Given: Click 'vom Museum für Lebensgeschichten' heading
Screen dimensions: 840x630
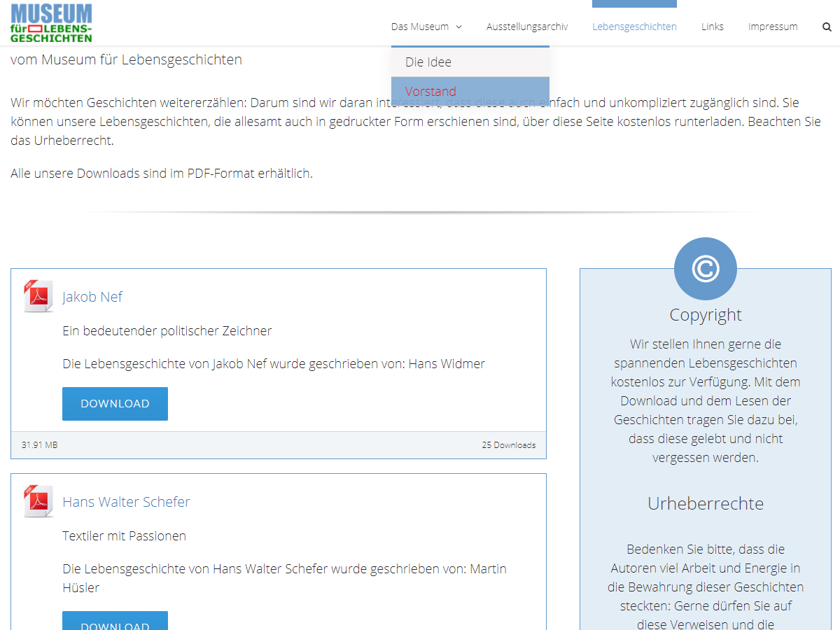Looking at the screenshot, I should coord(127,59).
